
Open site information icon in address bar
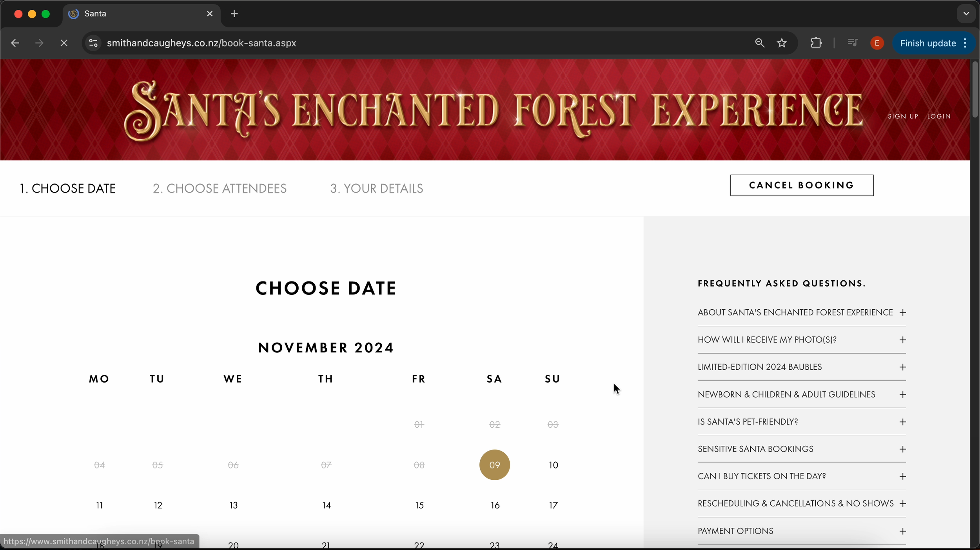click(93, 43)
